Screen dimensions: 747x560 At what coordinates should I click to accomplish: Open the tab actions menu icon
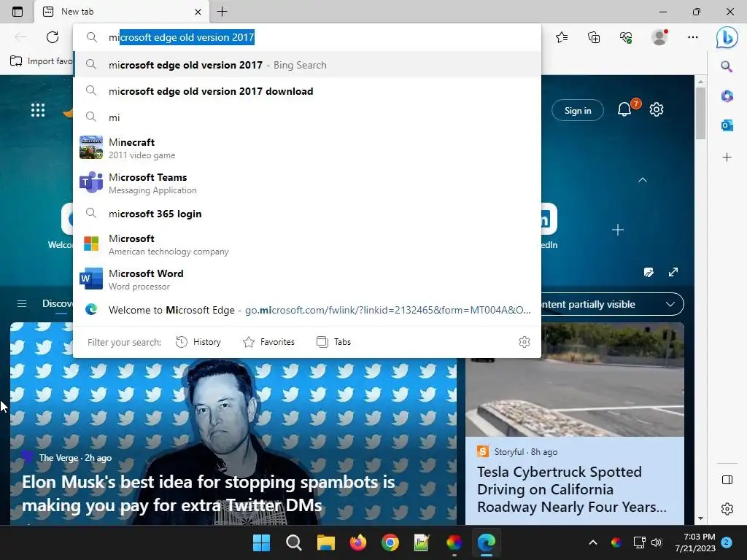pos(18,12)
